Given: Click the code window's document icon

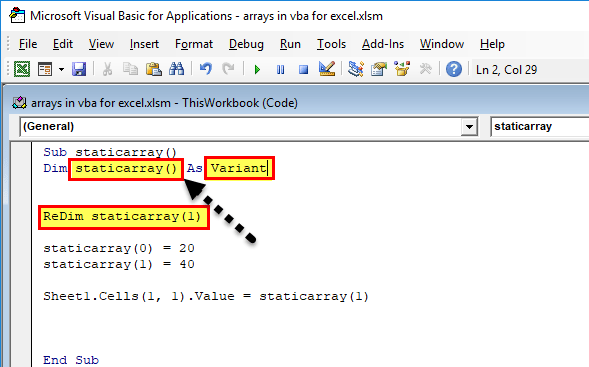Looking at the screenshot, I should 19,103.
